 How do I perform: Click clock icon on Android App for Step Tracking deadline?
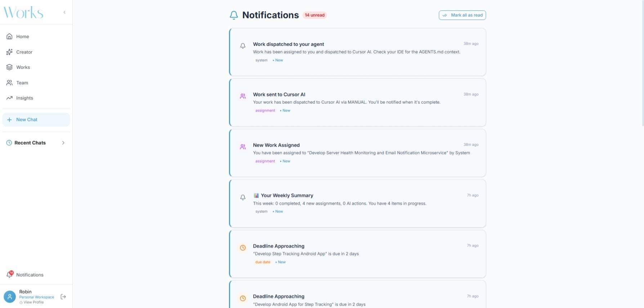[243, 298]
